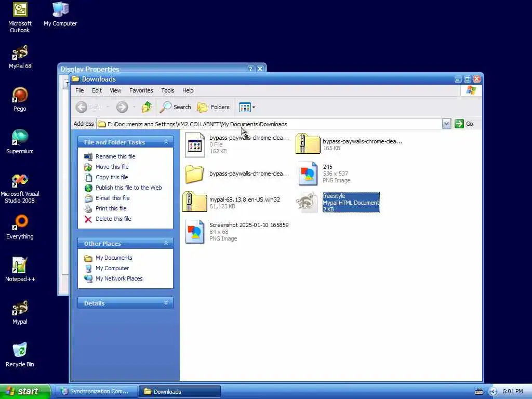Screen dimensions: 532x399
Task: Open the address bar dropdown arrow
Action: (446, 124)
